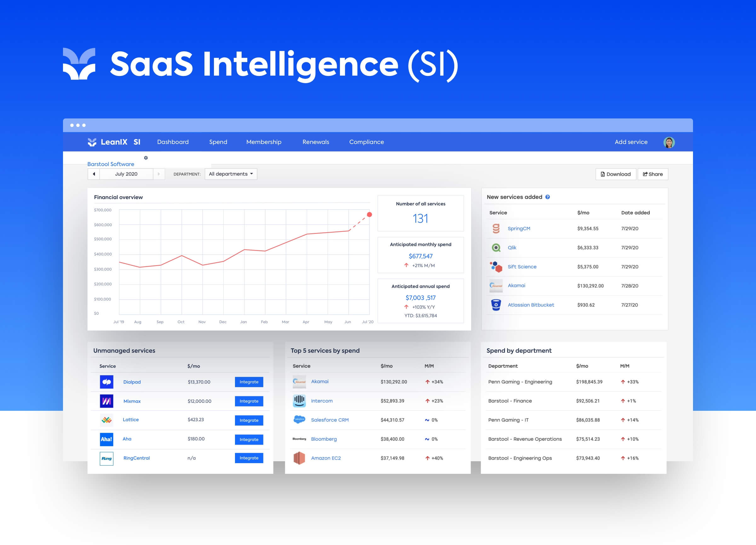This screenshot has width=756, height=545.
Task: Click the $7,003,517 annual spend value
Action: 420,298
